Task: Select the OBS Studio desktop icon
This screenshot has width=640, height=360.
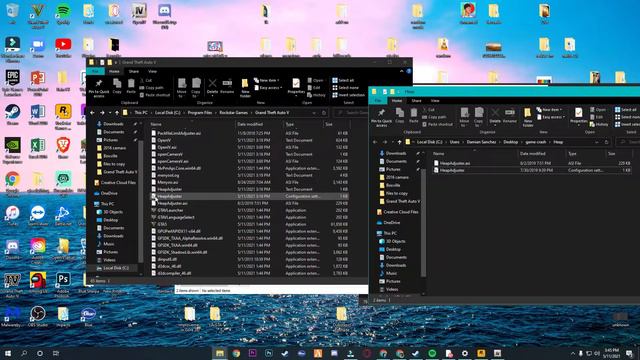Action: [x=38, y=317]
